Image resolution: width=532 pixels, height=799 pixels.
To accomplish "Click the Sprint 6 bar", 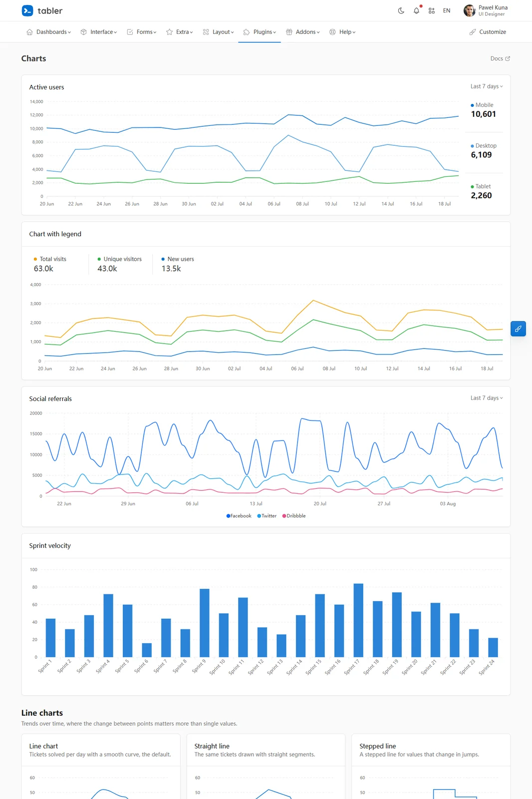I will pos(147,650).
